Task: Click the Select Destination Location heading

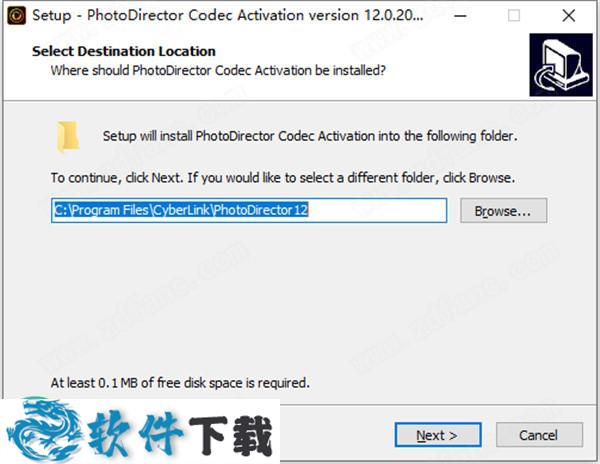Action: [x=123, y=51]
